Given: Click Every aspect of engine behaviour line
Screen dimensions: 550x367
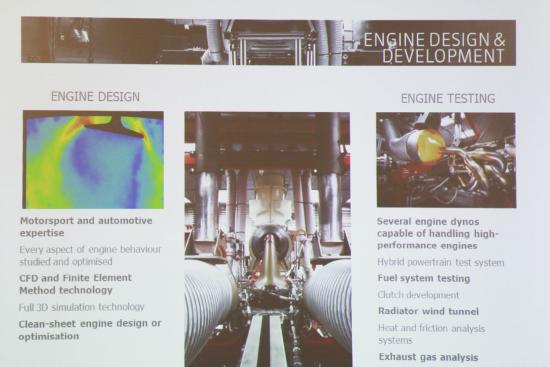Looking at the screenshot, I should (x=90, y=255).
